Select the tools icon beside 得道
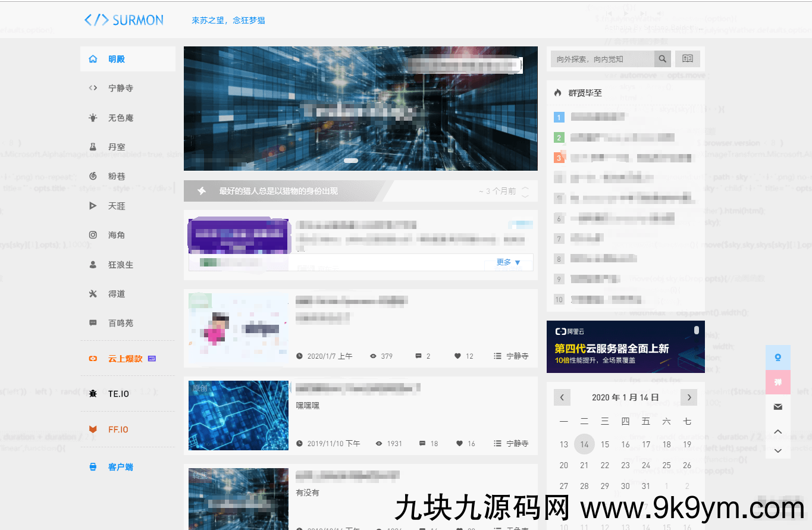This screenshot has width=812, height=530. (93, 294)
